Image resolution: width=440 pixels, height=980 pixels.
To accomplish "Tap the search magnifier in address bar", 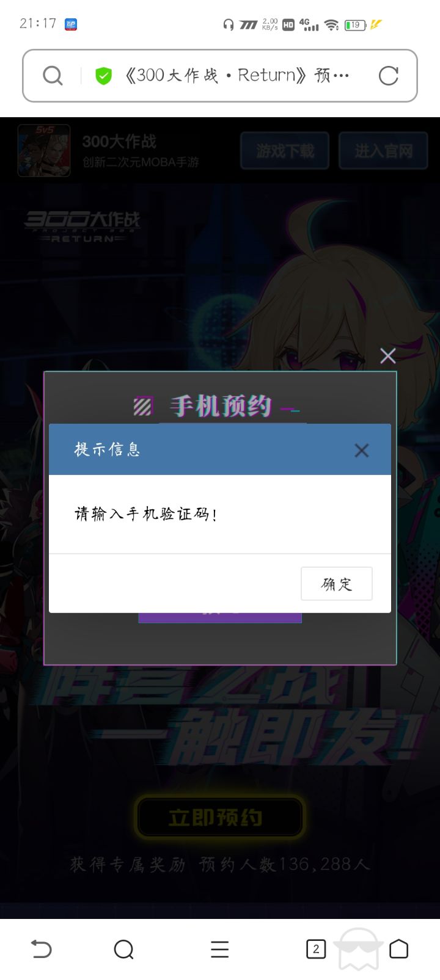I will (53, 76).
